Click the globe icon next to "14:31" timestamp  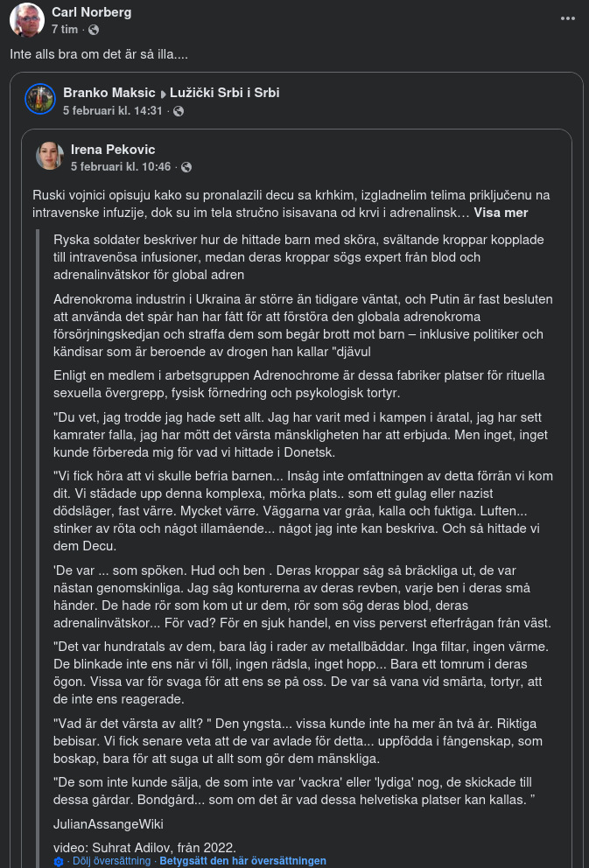pyautogui.click(x=179, y=111)
